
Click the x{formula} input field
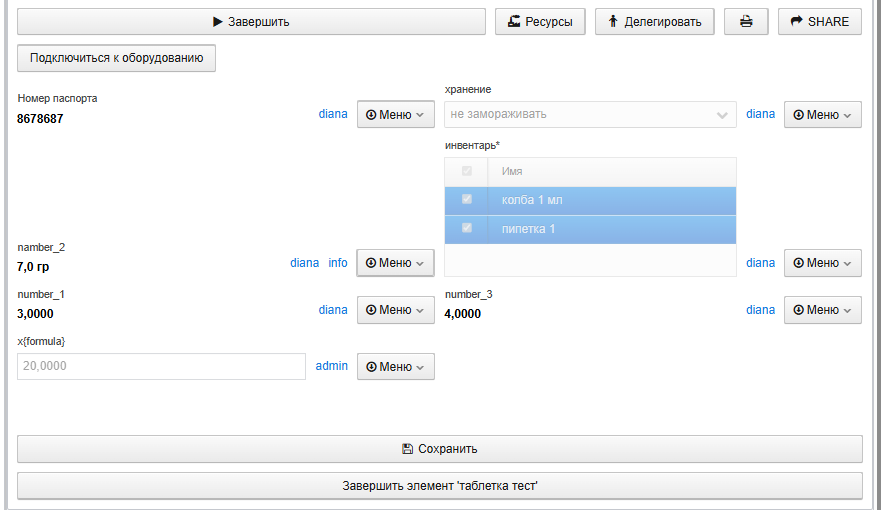coord(161,366)
